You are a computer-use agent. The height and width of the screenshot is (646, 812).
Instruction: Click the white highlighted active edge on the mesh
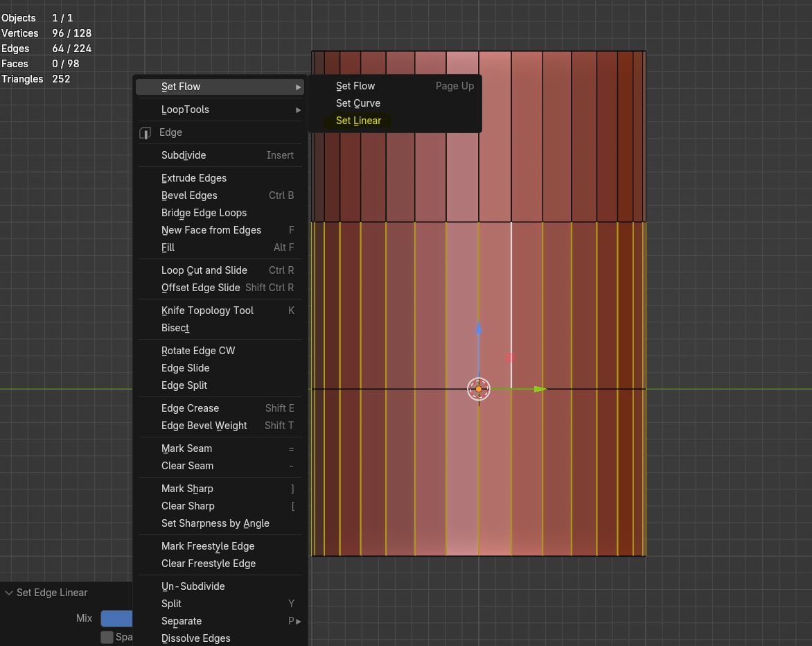point(511,291)
